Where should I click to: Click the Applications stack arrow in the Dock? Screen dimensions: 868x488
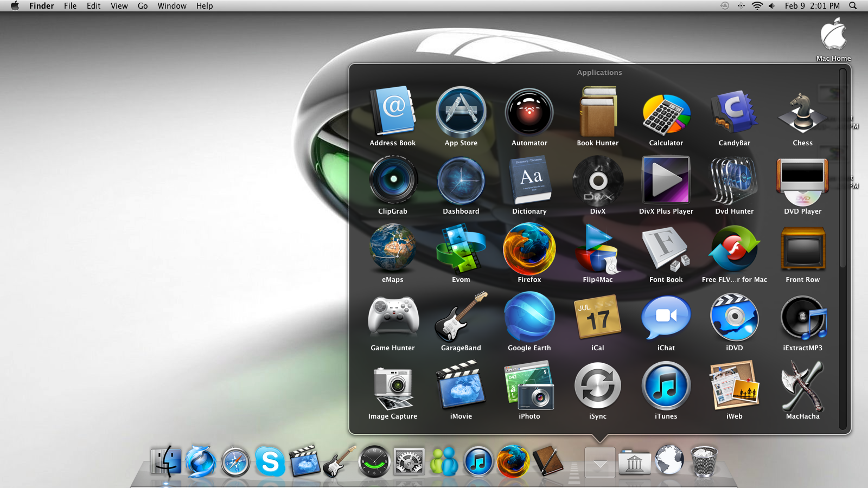coord(600,463)
